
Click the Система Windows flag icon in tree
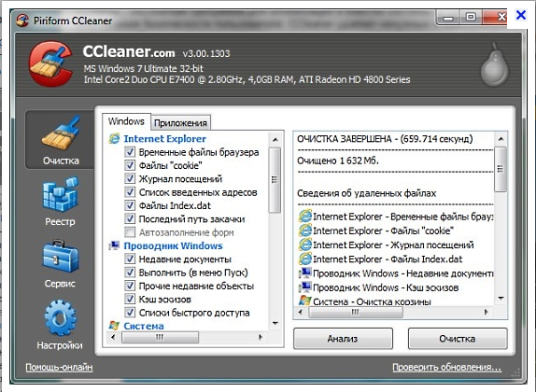(x=114, y=326)
